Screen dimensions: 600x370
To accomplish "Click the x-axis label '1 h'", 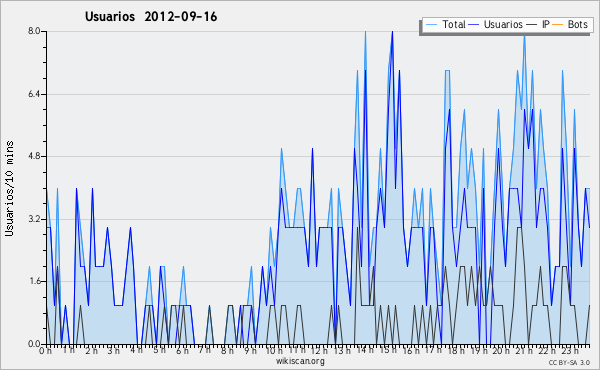I will click(68, 350).
